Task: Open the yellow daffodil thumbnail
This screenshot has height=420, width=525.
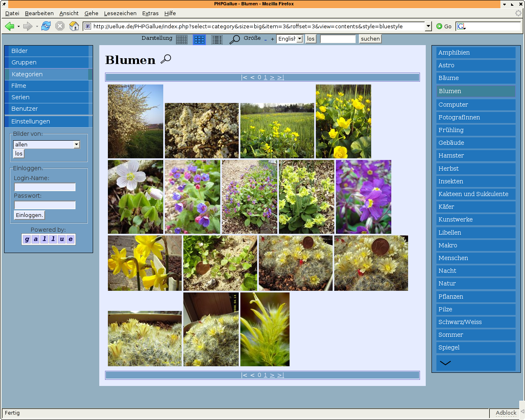Action: click(x=144, y=263)
